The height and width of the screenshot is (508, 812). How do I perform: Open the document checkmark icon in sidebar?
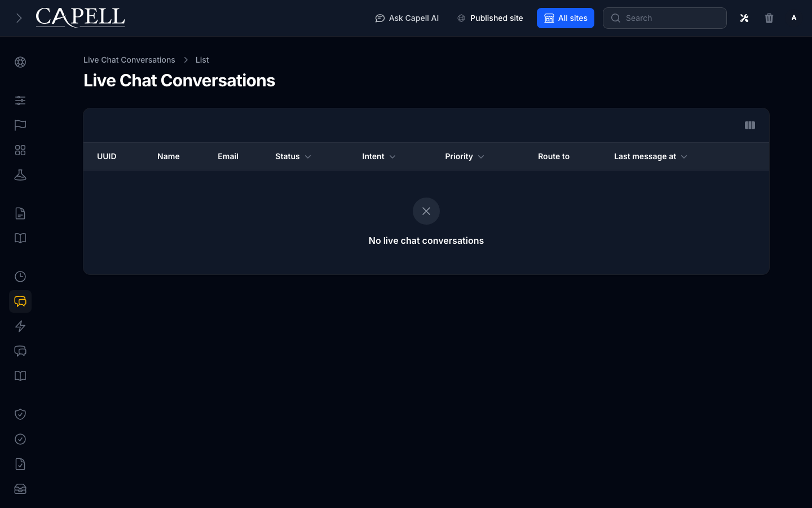pyautogui.click(x=20, y=464)
